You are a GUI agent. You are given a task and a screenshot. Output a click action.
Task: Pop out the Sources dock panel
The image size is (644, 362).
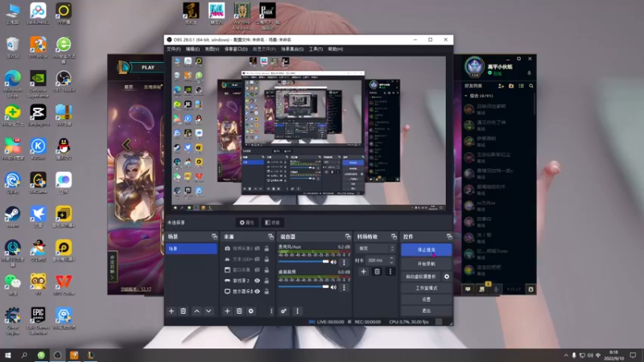(x=270, y=237)
